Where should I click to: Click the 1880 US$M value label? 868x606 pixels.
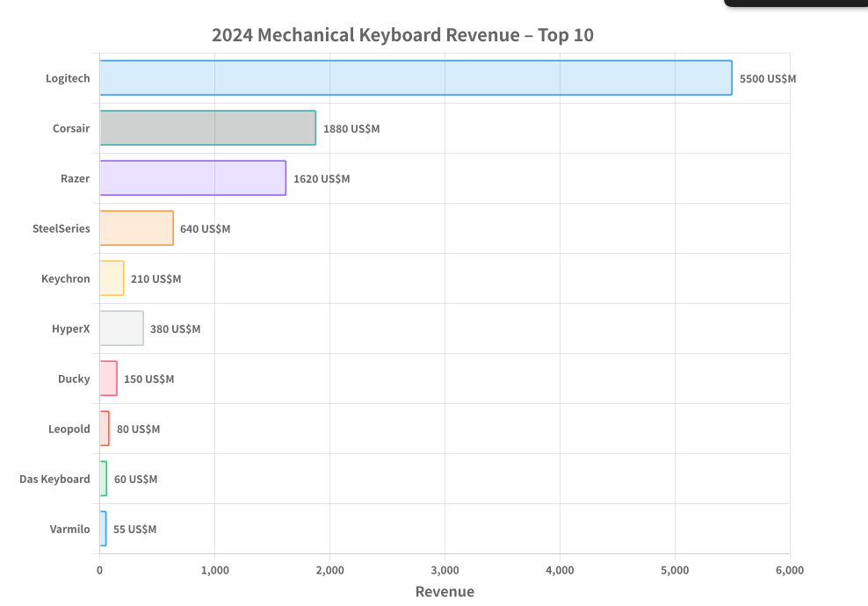[351, 128]
